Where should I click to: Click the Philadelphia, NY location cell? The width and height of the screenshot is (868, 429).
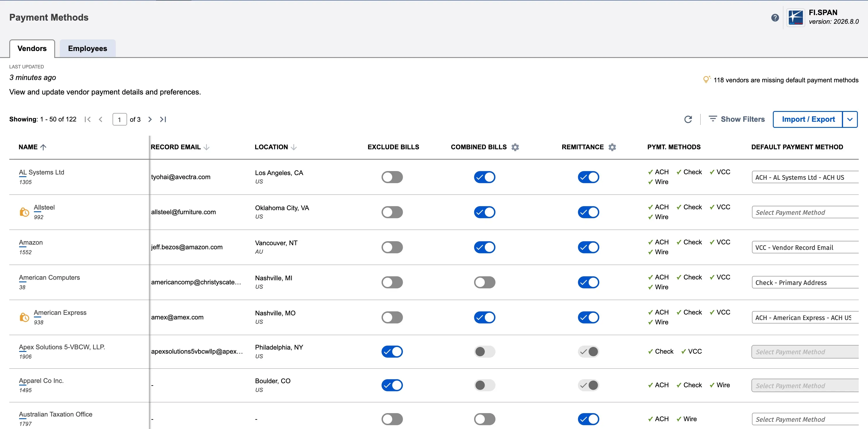point(279,347)
